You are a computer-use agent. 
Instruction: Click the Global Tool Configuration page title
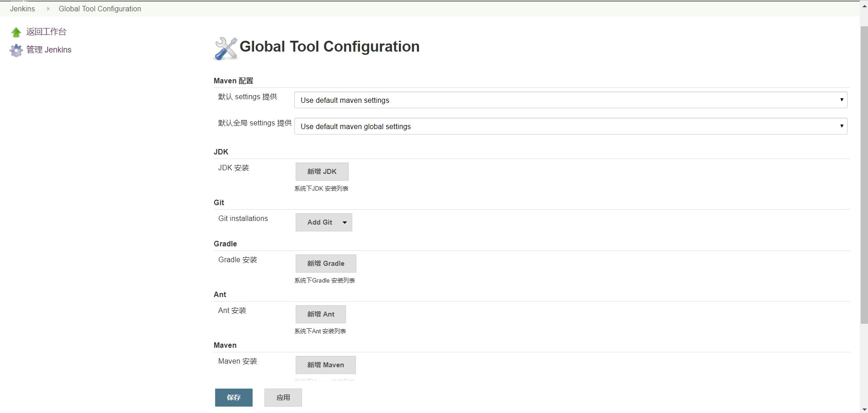[x=330, y=47]
